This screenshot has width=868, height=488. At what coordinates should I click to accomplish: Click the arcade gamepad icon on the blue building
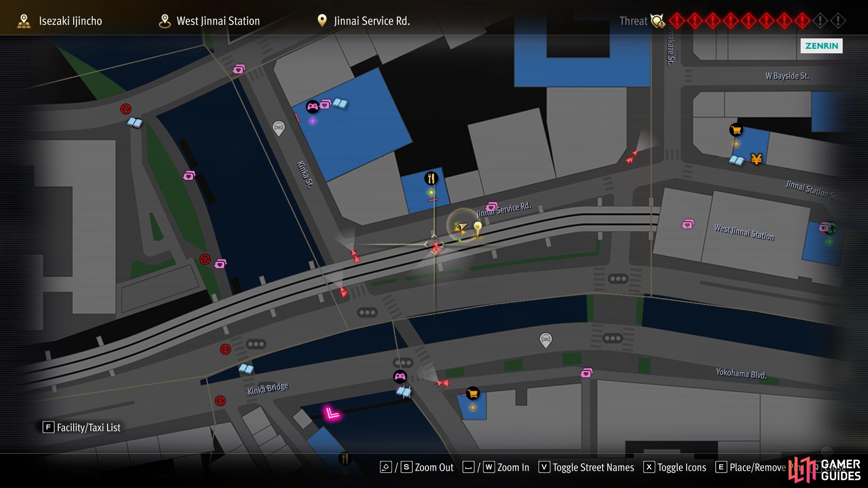click(x=312, y=107)
